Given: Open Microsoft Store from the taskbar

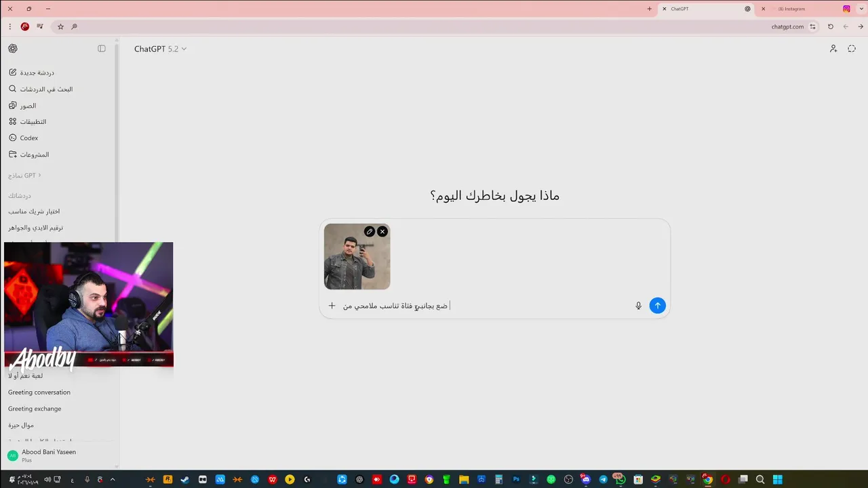Looking at the screenshot, I should click(x=638, y=479).
